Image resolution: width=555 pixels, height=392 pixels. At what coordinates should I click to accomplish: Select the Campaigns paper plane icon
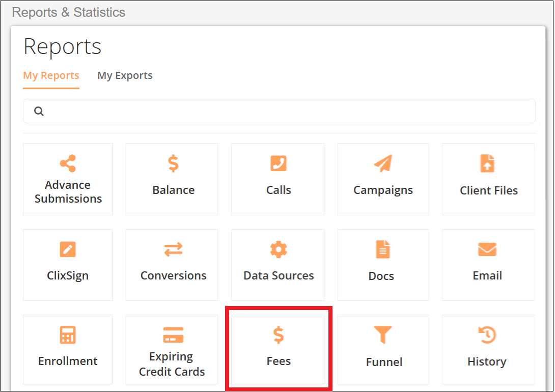click(x=383, y=163)
